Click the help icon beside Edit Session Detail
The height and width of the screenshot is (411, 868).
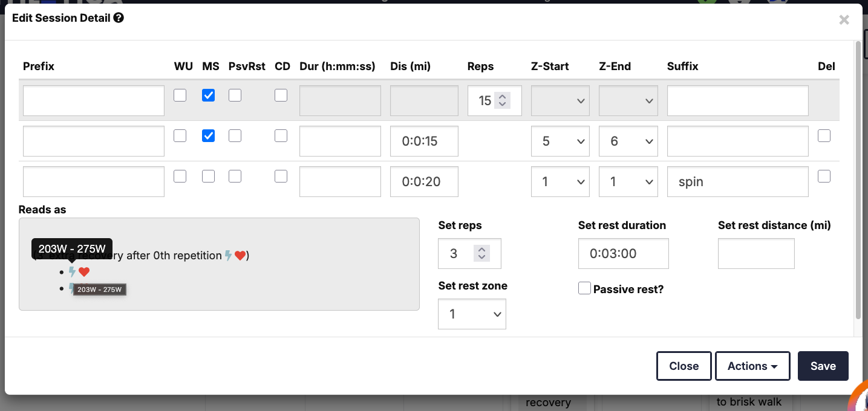pos(119,18)
